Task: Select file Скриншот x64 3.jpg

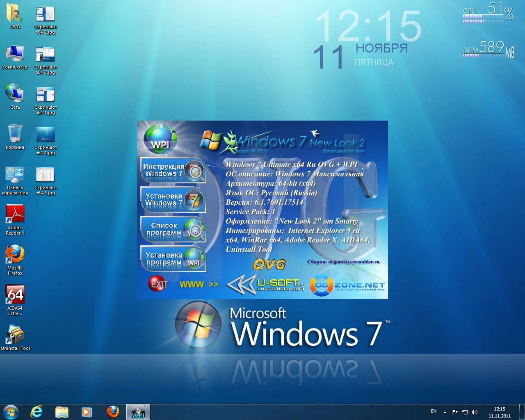Action: coord(46,61)
